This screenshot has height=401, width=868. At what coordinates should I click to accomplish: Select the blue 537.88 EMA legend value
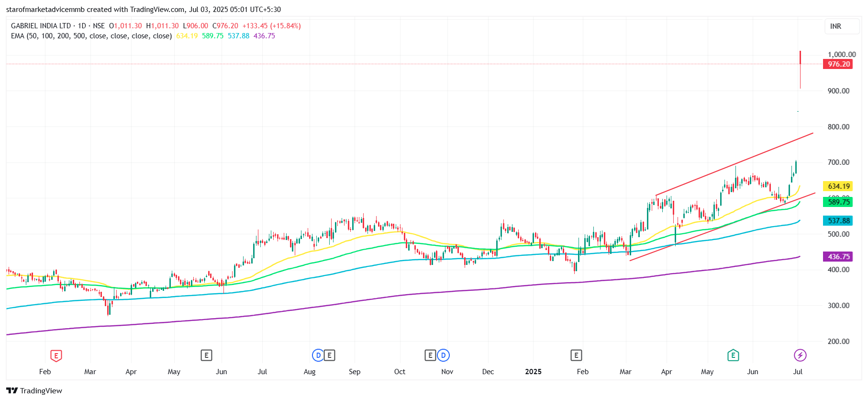coord(238,36)
